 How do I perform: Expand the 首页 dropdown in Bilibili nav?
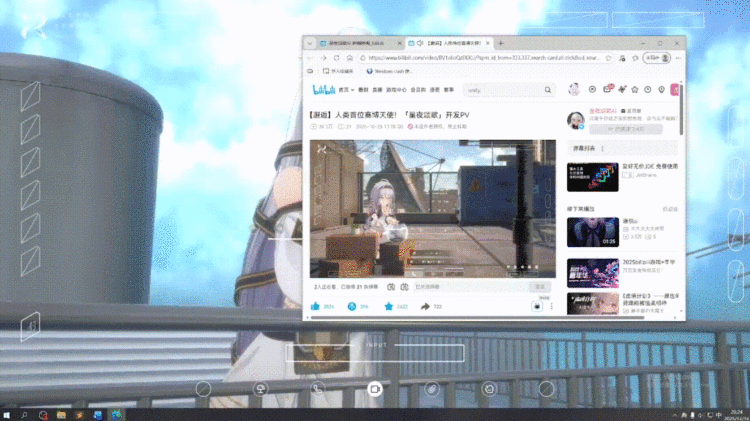point(345,90)
